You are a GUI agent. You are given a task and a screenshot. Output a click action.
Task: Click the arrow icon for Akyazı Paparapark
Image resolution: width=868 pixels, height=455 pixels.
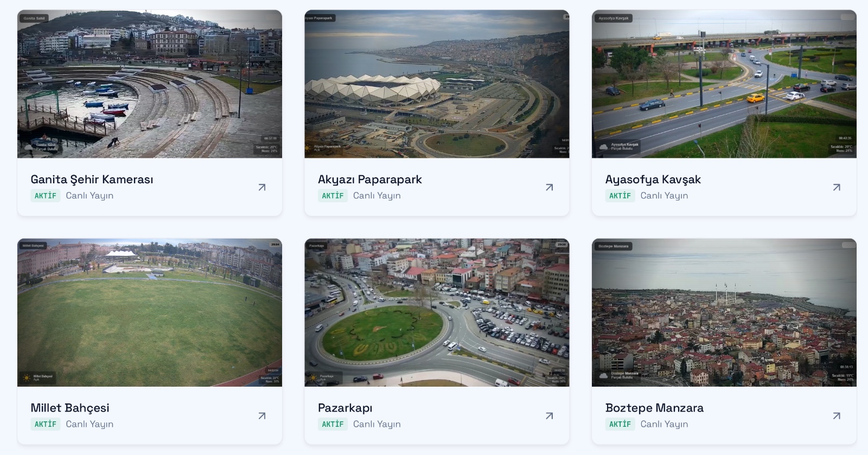(549, 187)
